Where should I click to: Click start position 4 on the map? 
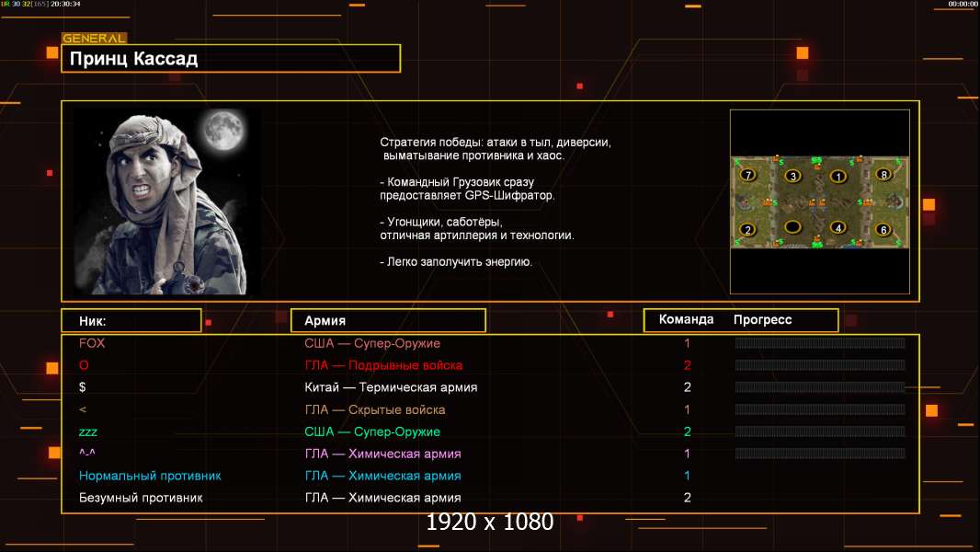click(838, 227)
